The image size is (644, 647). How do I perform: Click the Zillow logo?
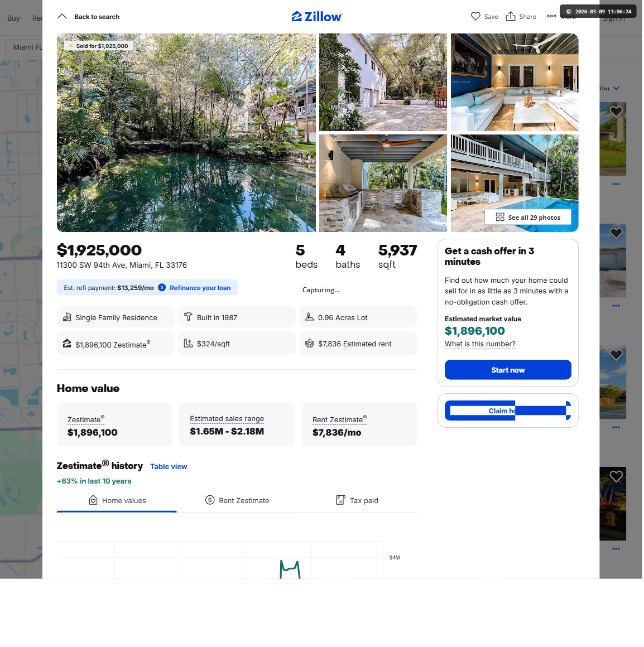317,17
